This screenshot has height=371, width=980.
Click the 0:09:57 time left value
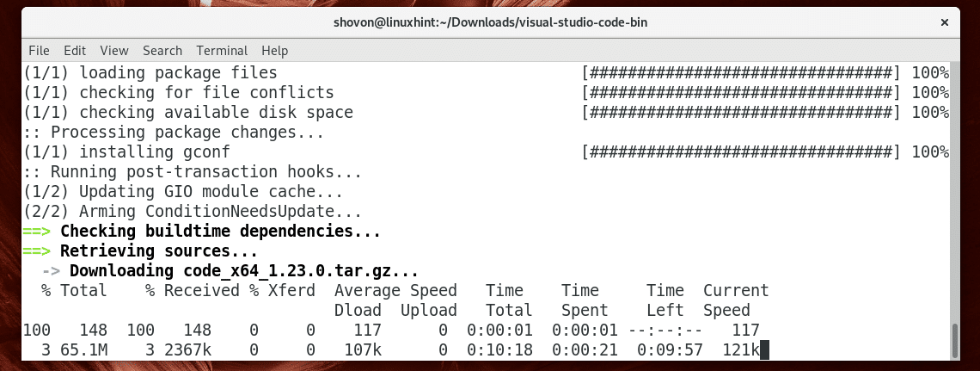point(665,349)
